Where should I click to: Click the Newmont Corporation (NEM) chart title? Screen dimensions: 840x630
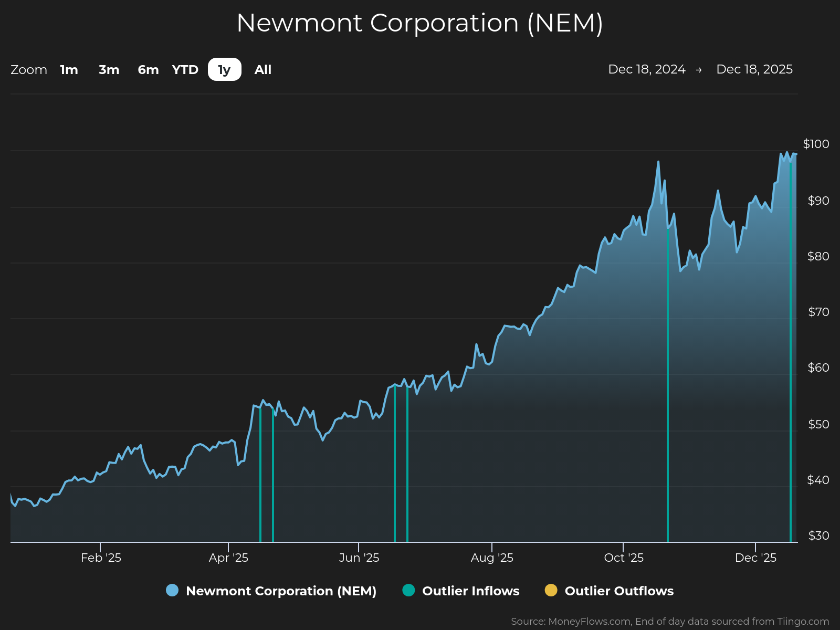point(420,23)
